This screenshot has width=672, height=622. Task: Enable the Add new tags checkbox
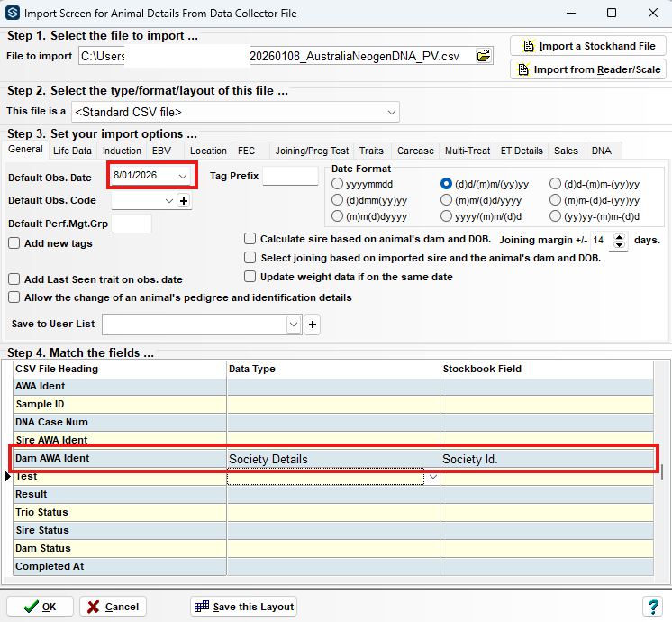[14, 243]
